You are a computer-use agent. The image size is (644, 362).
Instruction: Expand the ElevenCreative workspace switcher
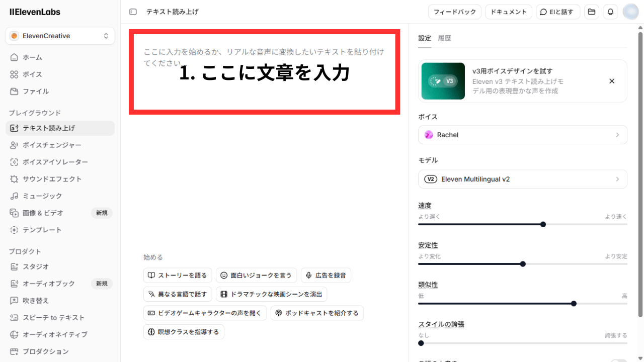60,36
